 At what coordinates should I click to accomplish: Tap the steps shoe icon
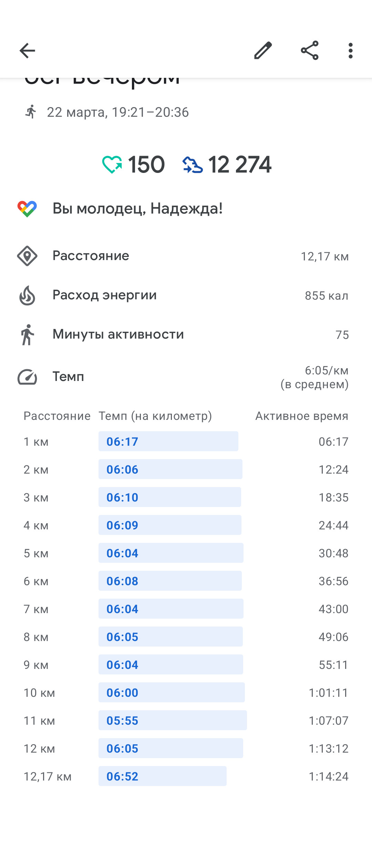193,165
